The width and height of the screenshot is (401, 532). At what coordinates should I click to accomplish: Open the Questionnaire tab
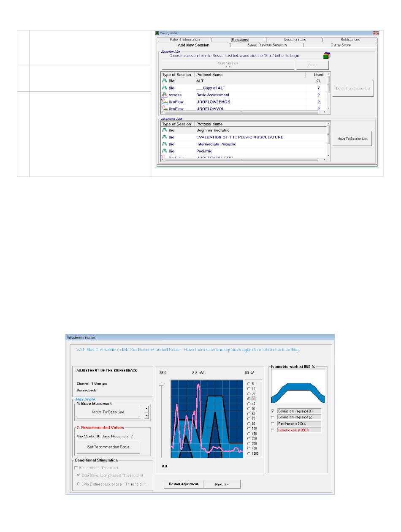pos(295,40)
